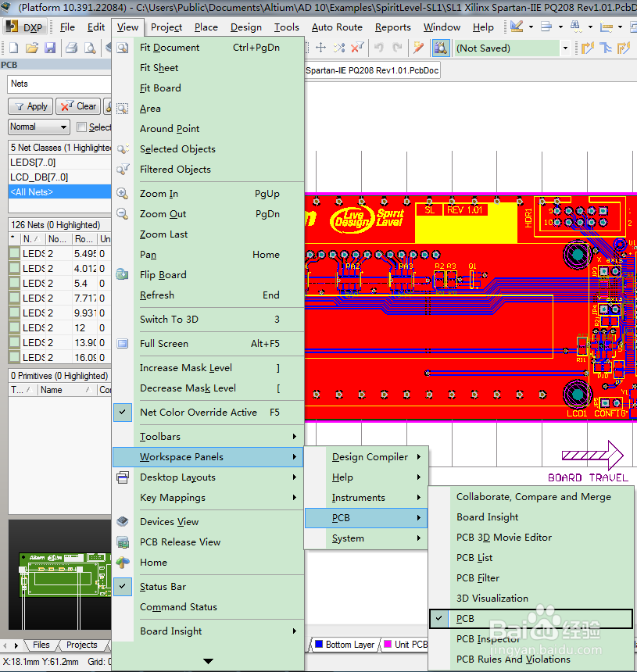The image size is (637, 672).
Task: Click the Save disk toolbar icon
Action: [x=50, y=48]
